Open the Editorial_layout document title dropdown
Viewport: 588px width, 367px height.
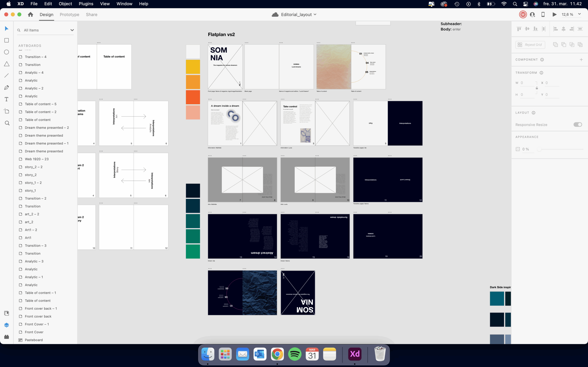(x=315, y=14)
